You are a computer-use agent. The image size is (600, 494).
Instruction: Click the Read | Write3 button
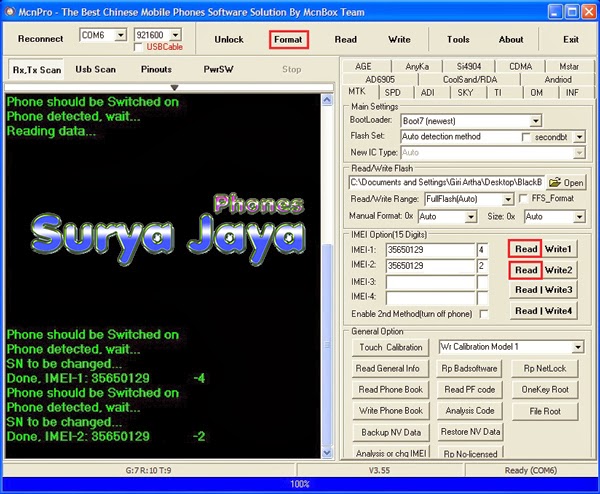pos(543,290)
